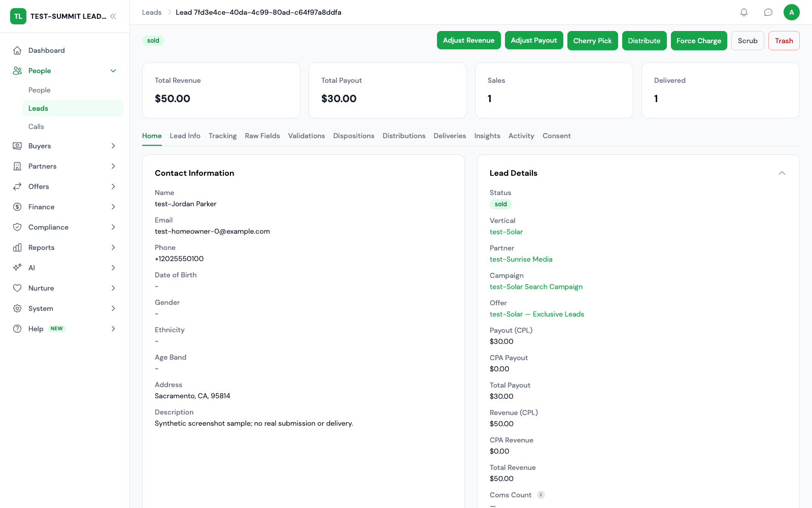This screenshot has width=812, height=508.
Task: Open the Tracking tab
Action: coord(223,136)
